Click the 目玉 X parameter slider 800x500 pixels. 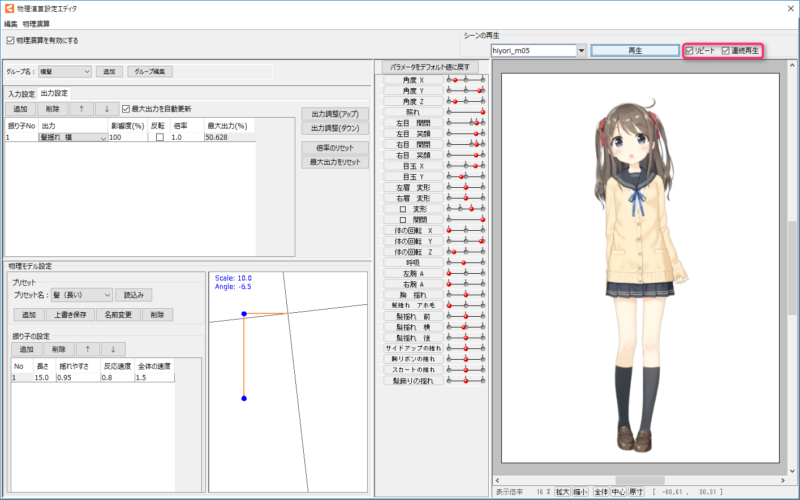click(x=466, y=166)
